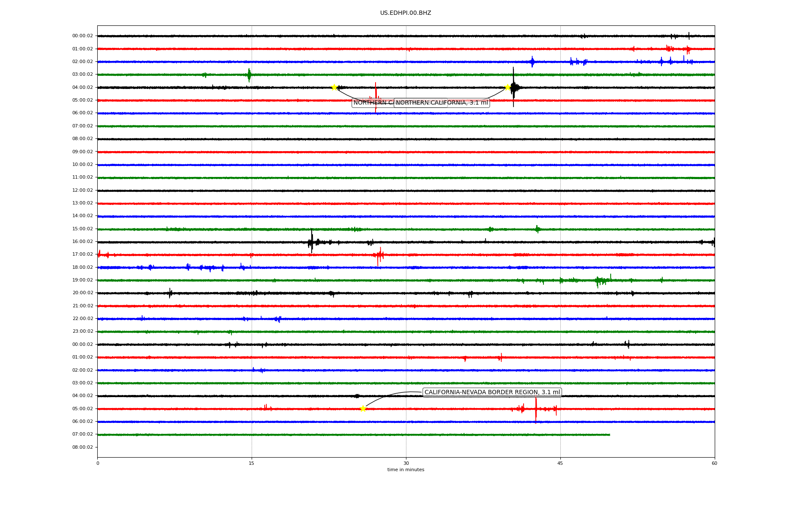
Task: Click the US.EDHPI.00.BHZ plot title
Action: point(406,13)
